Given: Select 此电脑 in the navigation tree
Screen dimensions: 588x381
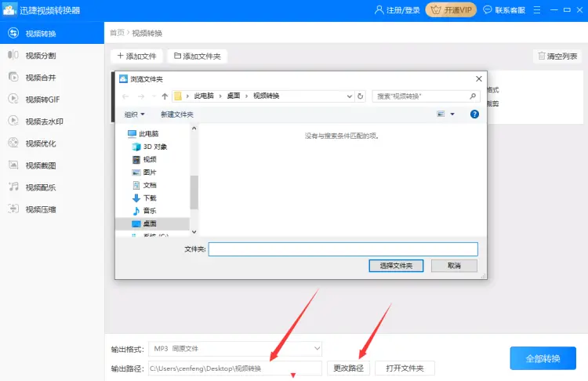Looking at the screenshot, I should (148, 133).
